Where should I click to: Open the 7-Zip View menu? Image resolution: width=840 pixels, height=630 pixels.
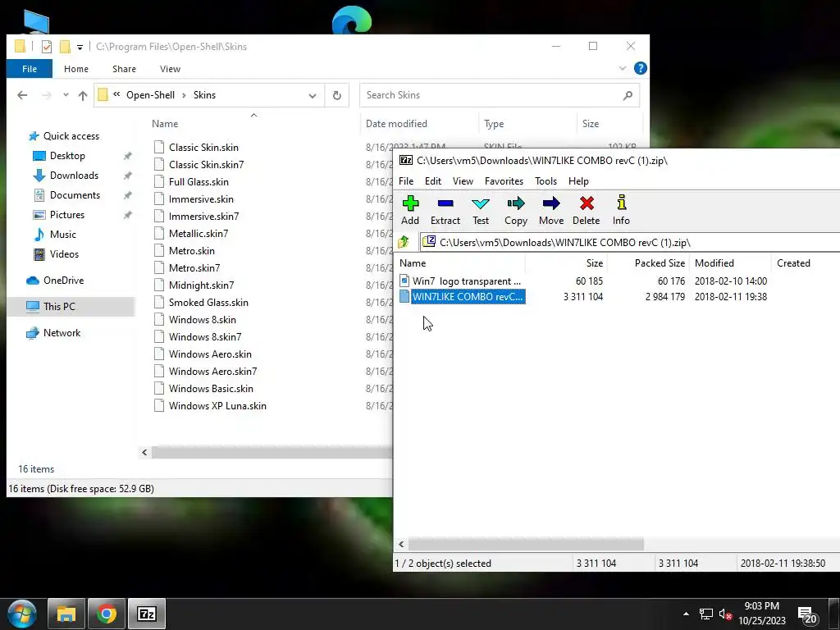(x=463, y=181)
